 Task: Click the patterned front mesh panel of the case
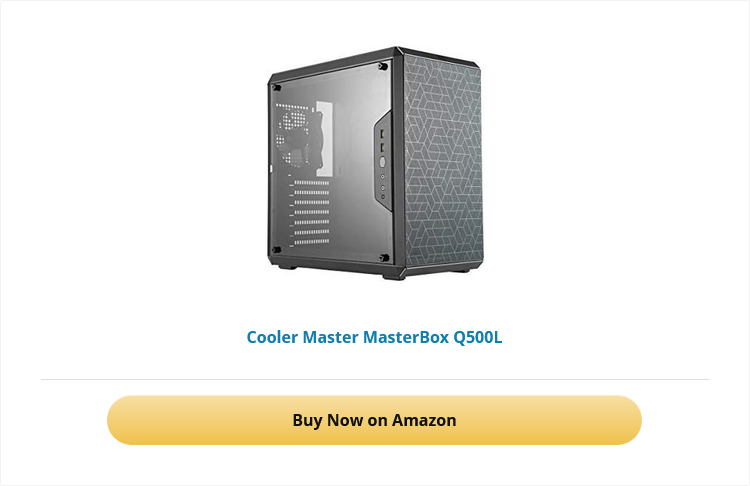[x=442, y=166]
